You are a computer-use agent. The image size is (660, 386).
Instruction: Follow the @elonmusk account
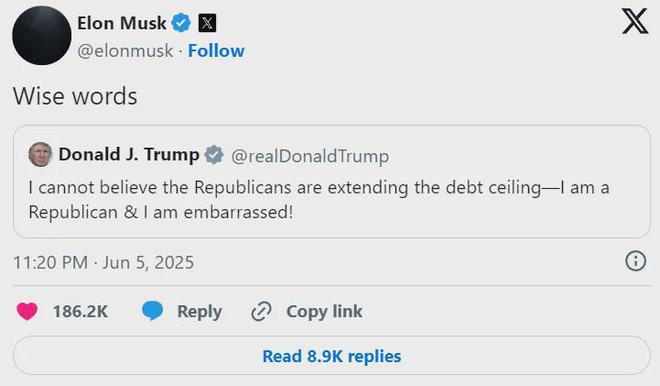(216, 51)
